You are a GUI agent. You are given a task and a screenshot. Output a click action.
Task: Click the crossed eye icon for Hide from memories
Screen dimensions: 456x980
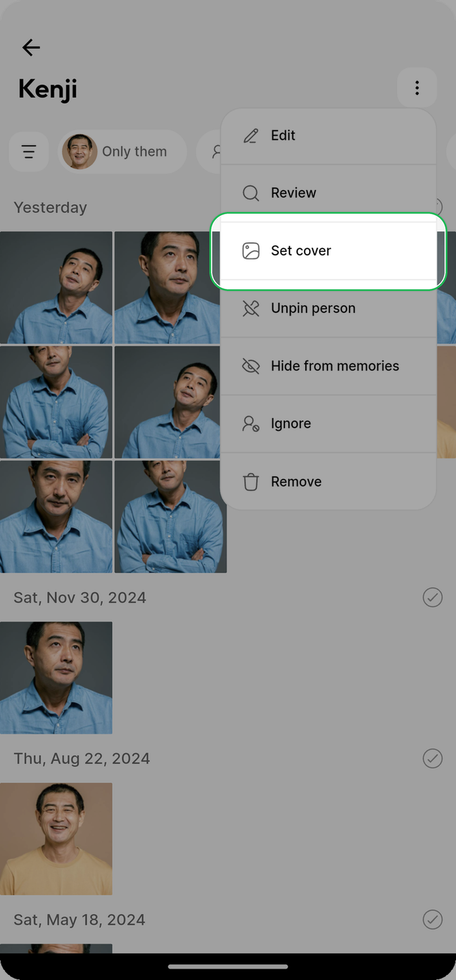(251, 366)
